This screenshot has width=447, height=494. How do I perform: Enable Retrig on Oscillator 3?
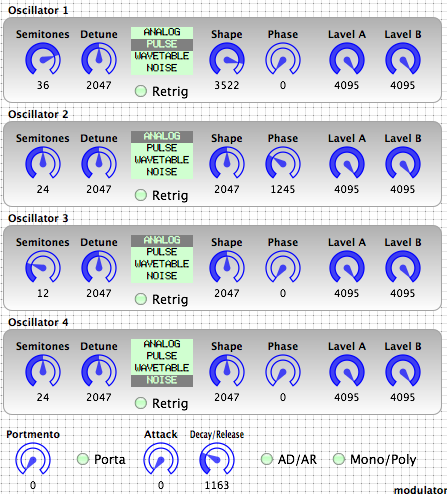(141, 299)
